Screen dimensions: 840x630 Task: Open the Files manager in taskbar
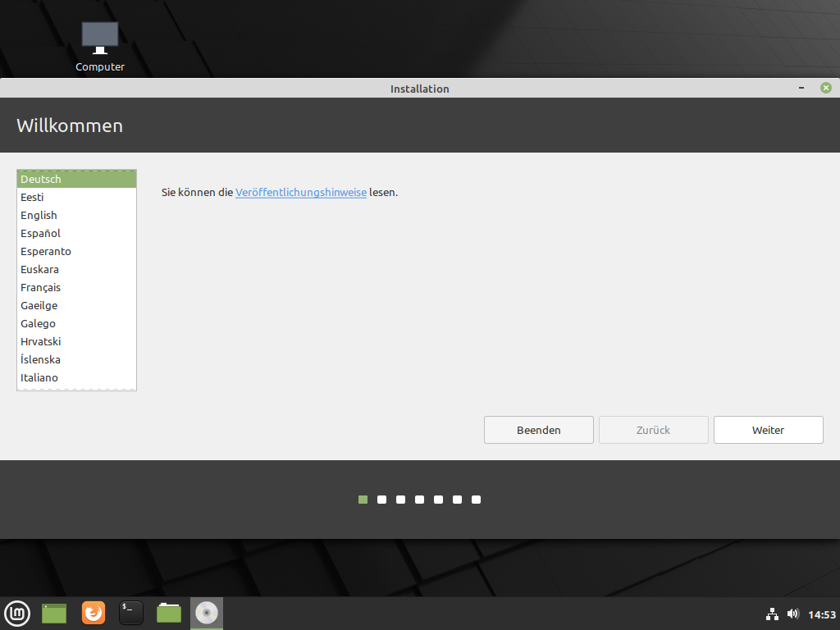click(x=169, y=613)
